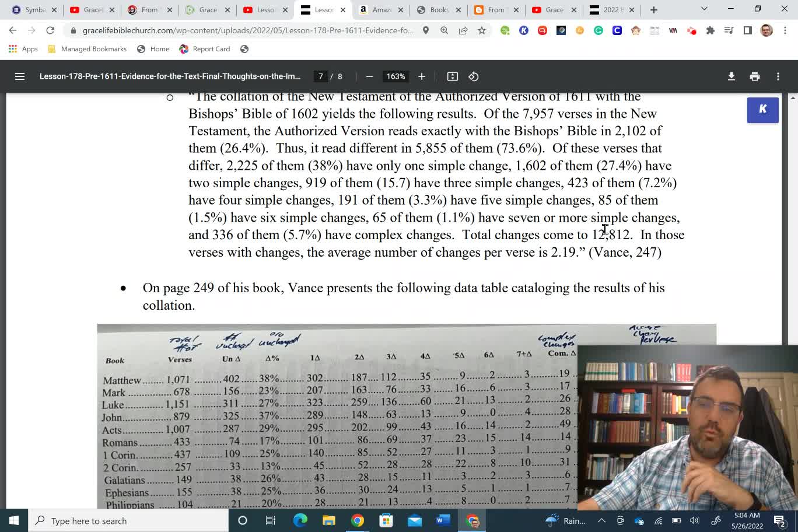798x532 pixels.
Task: Open the Home bookmark
Action: point(153,49)
